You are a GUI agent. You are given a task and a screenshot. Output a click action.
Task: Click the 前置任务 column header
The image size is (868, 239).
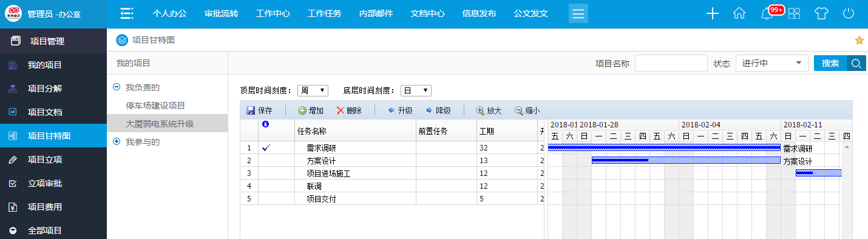pos(446,130)
